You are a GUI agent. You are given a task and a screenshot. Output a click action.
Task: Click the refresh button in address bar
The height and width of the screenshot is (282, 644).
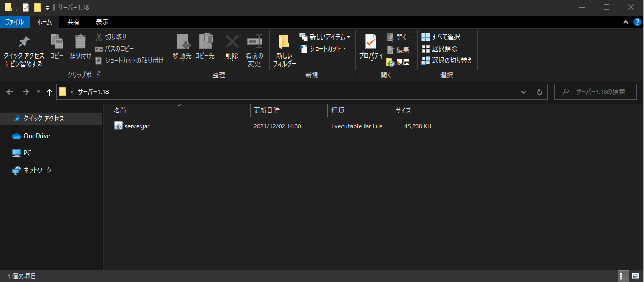coord(540,92)
